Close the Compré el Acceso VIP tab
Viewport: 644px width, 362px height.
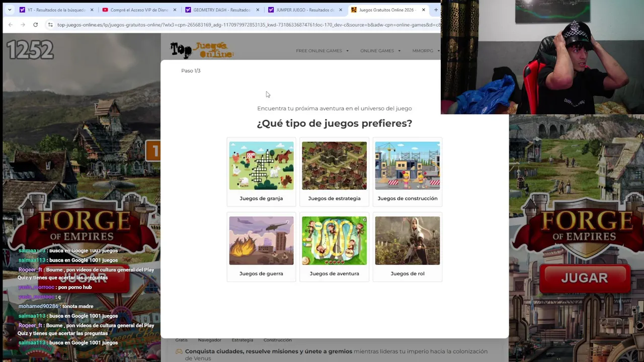coord(175,10)
